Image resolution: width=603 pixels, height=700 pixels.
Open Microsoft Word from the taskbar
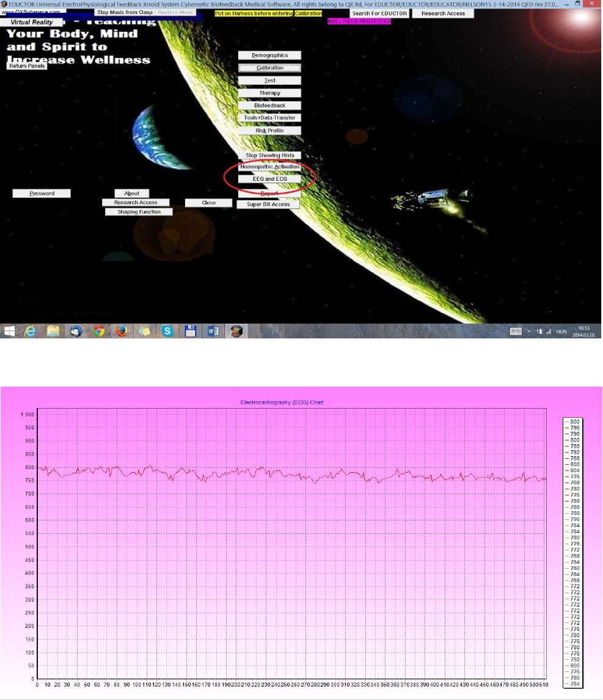coord(213,331)
